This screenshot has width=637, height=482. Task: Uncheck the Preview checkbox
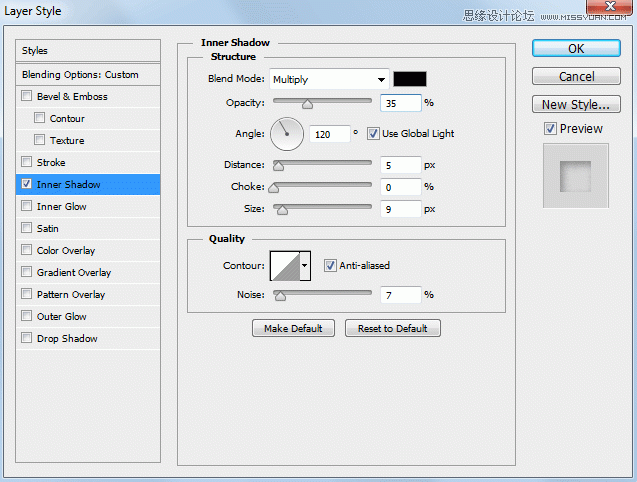(x=550, y=128)
